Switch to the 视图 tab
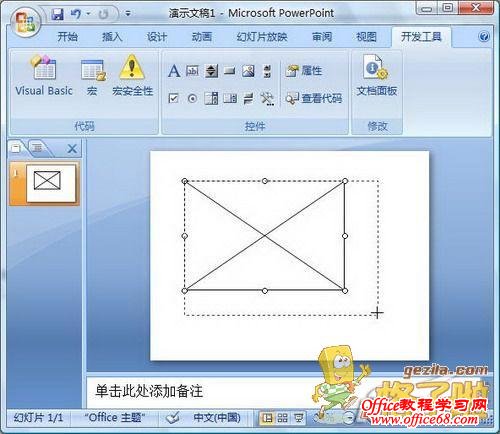 pos(366,37)
